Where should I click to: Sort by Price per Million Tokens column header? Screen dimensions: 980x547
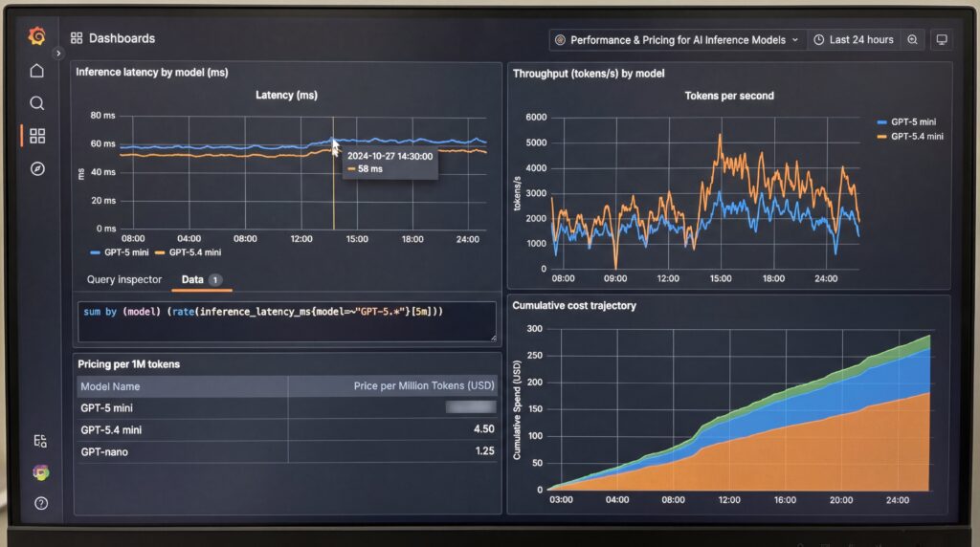[x=424, y=386]
